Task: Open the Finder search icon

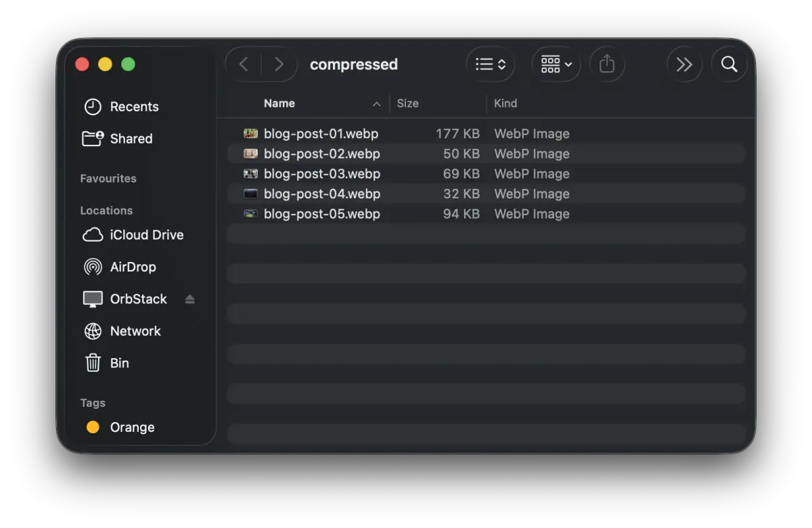Action: (x=729, y=64)
